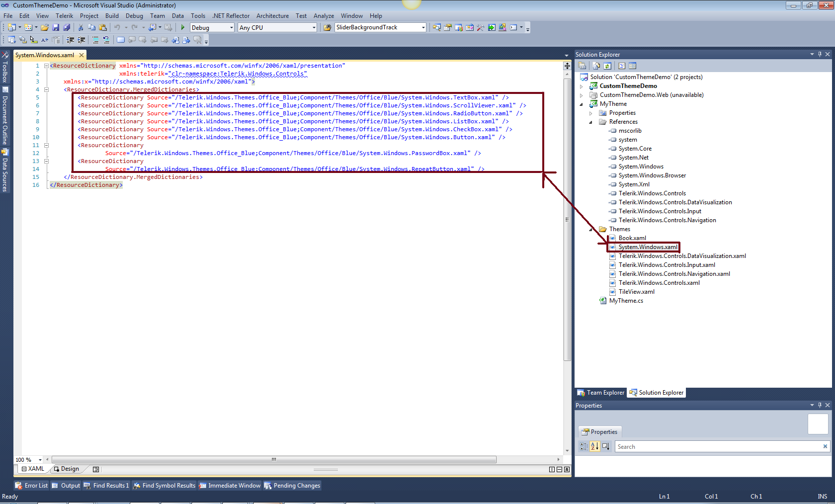Select MyTheme.cs in Solution Explorer
Image resolution: width=835 pixels, height=504 pixels.
[x=626, y=301]
